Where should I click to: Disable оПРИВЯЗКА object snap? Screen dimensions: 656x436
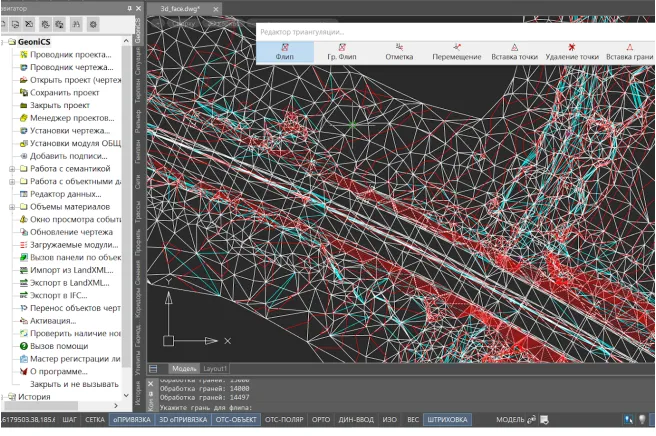tap(131, 420)
